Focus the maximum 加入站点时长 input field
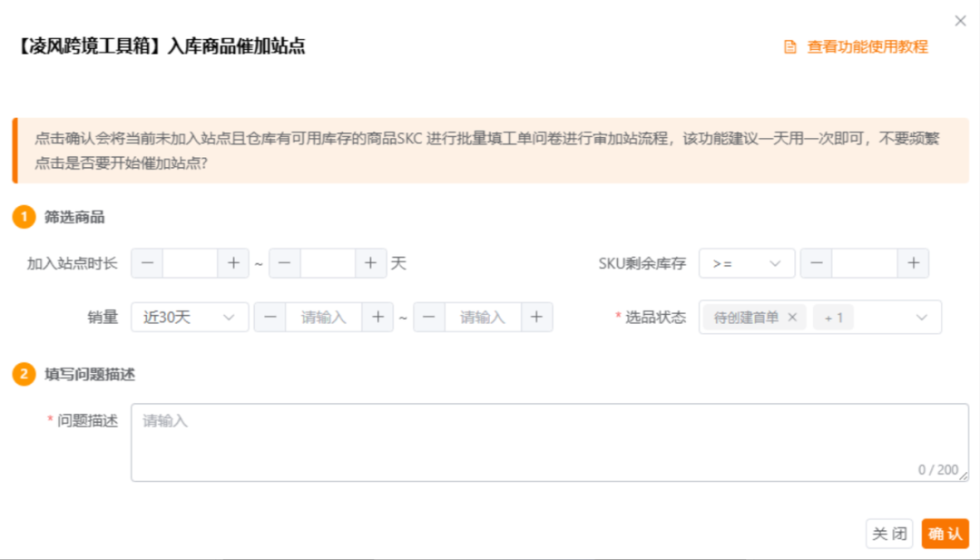The image size is (980, 560). click(x=328, y=263)
